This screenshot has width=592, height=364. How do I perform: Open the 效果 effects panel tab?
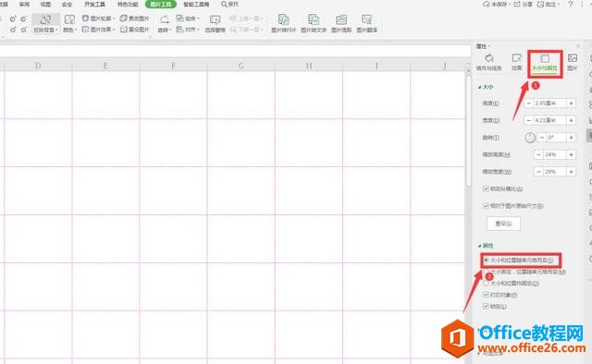pos(516,62)
